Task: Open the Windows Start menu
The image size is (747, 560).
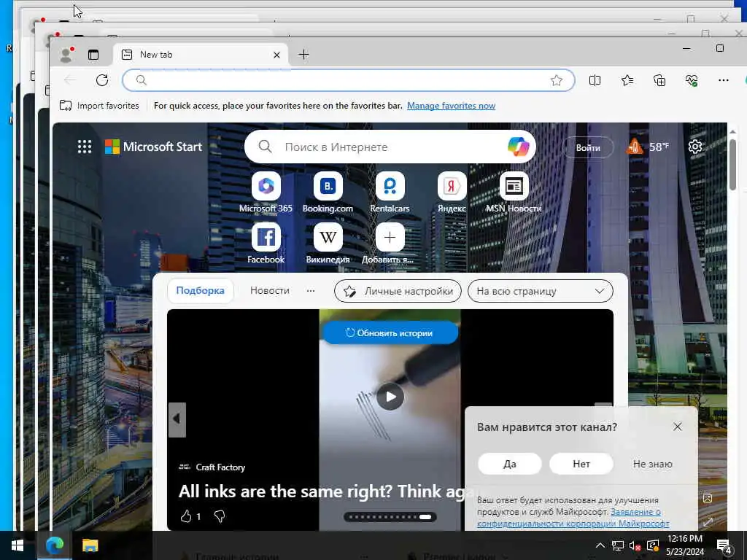Action: 18,545
